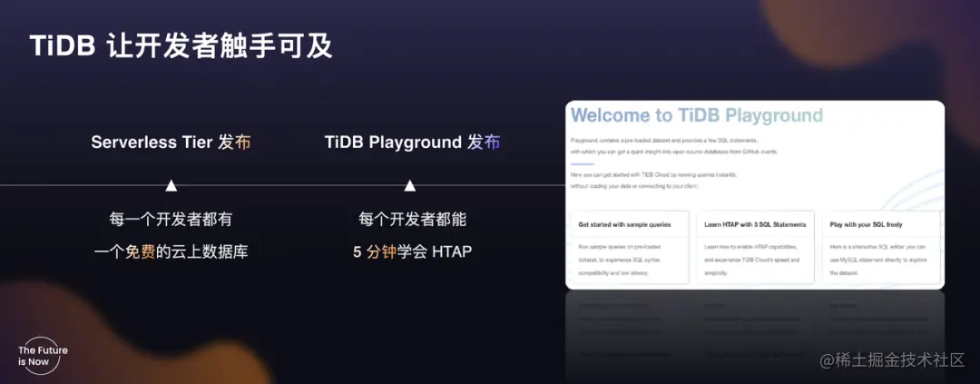Open the "Learn HTAP with 3 SQL Statements" card
980x384 pixels.
tap(756, 247)
